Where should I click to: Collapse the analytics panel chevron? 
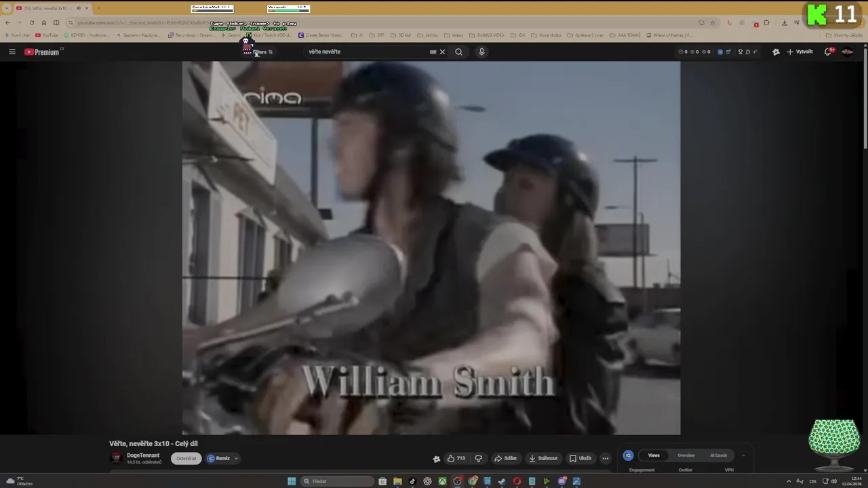(x=743, y=455)
